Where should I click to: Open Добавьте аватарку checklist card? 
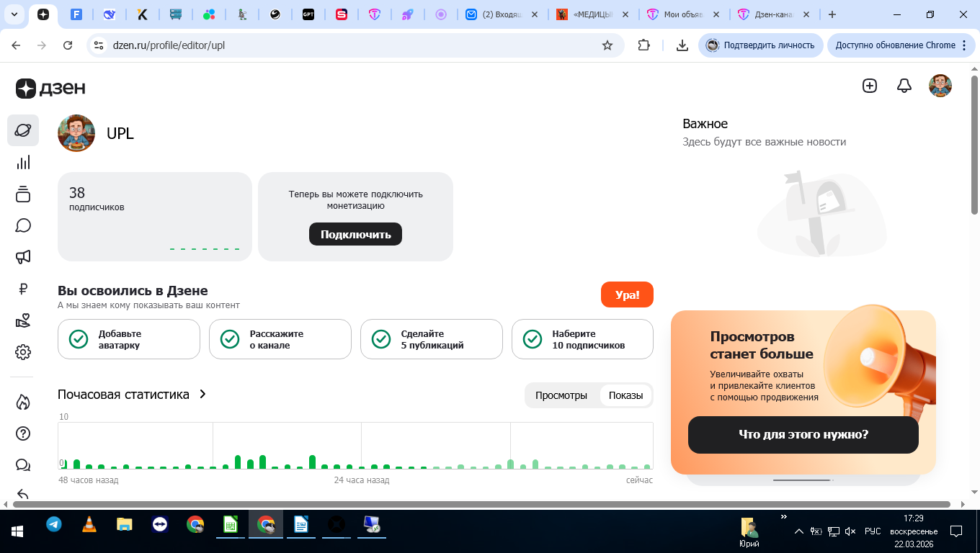point(129,339)
